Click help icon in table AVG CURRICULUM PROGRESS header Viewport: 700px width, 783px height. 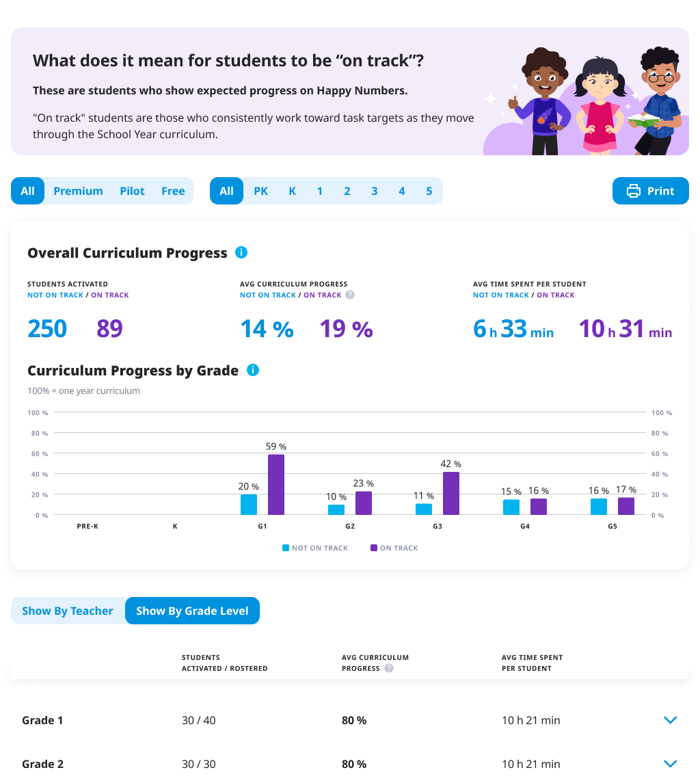click(x=389, y=668)
